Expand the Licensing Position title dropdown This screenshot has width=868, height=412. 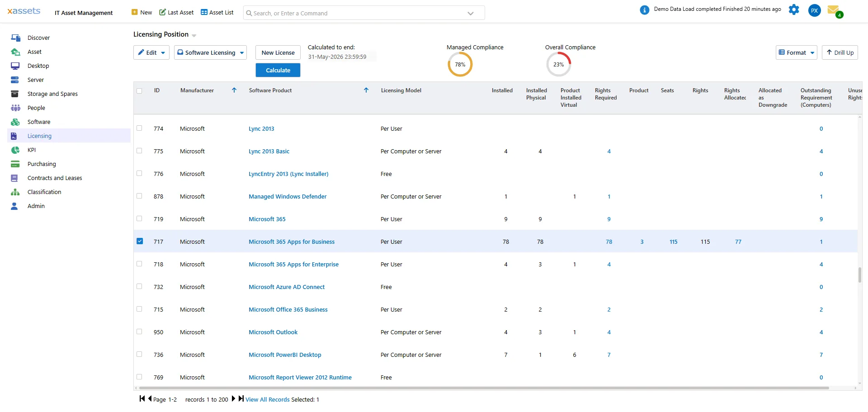click(194, 35)
